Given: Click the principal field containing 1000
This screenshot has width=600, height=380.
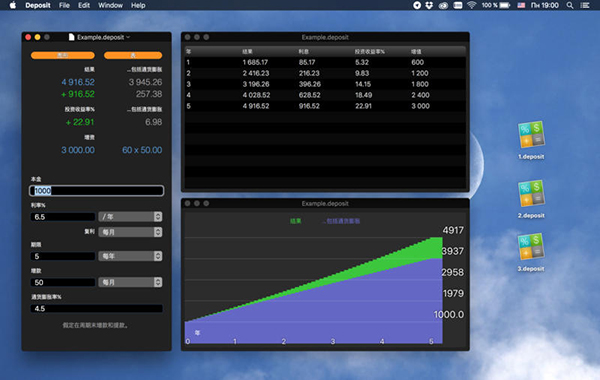Looking at the screenshot, I should pyautogui.click(x=96, y=191).
